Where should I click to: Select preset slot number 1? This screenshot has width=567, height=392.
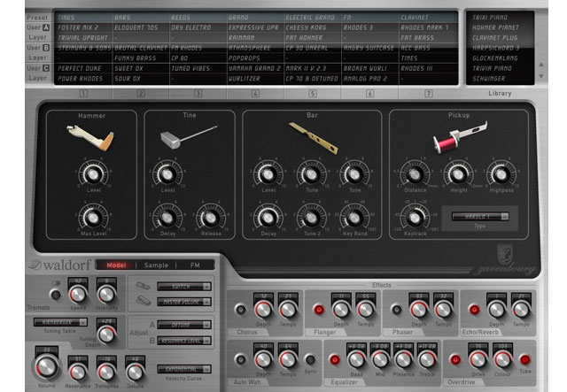83,94
